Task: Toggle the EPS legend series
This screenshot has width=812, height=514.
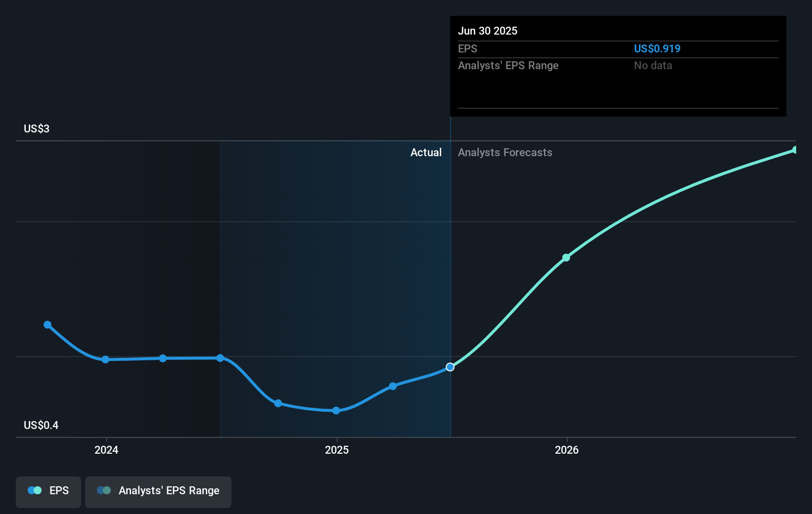Action: coord(48,492)
